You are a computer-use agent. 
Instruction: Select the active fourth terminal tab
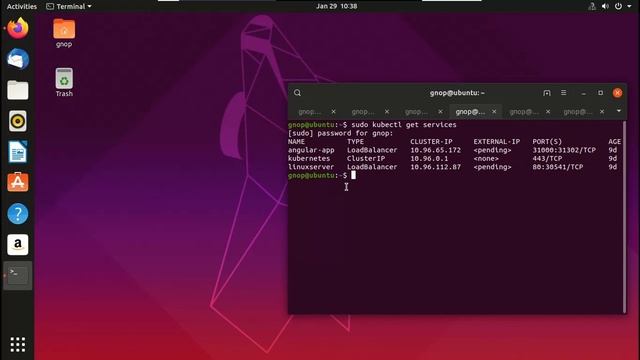470,111
